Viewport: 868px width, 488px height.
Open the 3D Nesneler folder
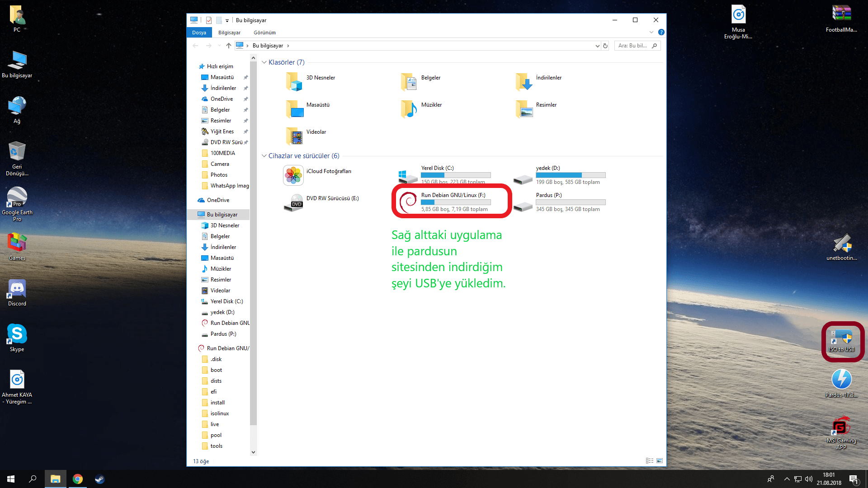click(x=295, y=82)
